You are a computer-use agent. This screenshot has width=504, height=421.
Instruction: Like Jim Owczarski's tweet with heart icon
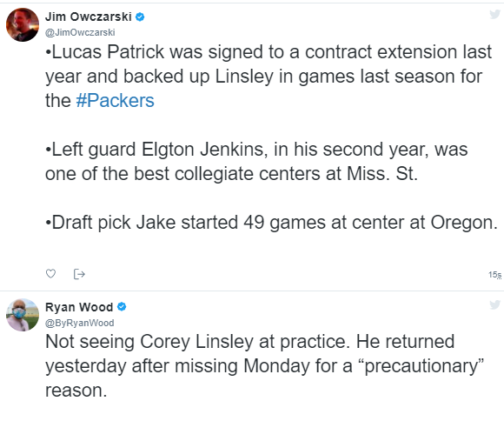pyautogui.click(x=50, y=274)
